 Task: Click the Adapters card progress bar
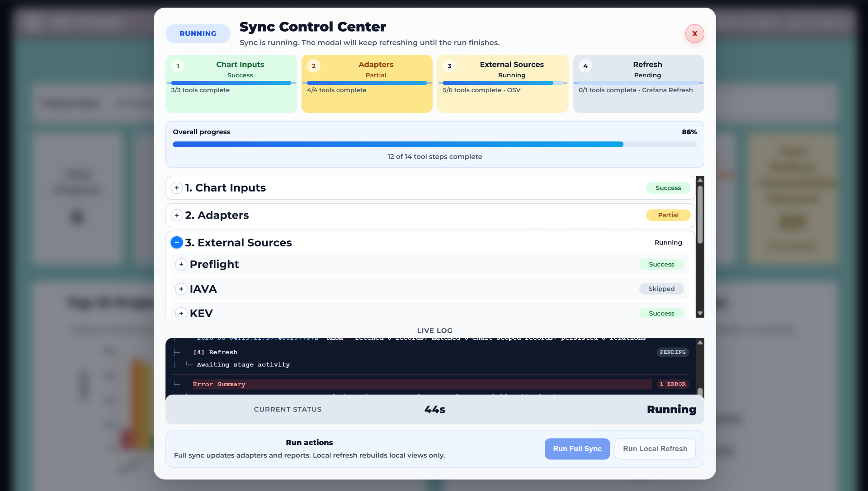[367, 83]
